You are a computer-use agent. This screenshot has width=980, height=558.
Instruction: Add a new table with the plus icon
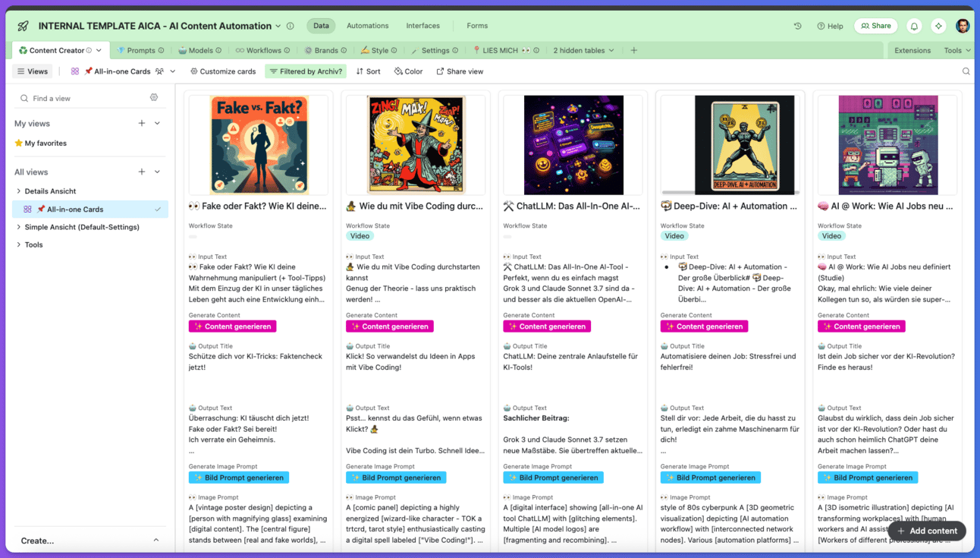pos(634,50)
